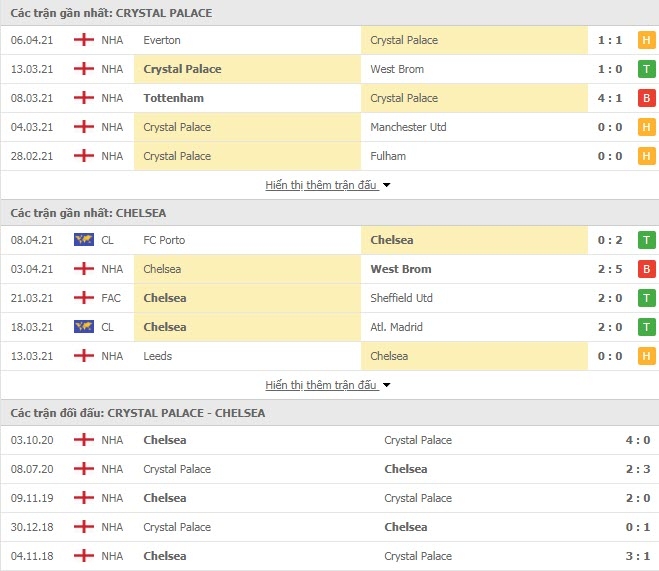The image size is (659, 571).
Task: Click orange H badge on Leeds vs Chelsea row
Action: point(646,356)
